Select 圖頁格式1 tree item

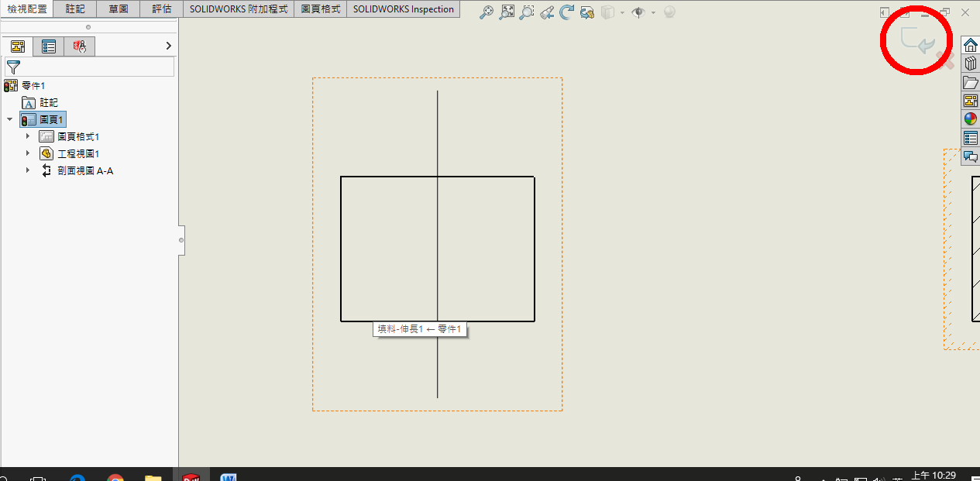click(70, 136)
